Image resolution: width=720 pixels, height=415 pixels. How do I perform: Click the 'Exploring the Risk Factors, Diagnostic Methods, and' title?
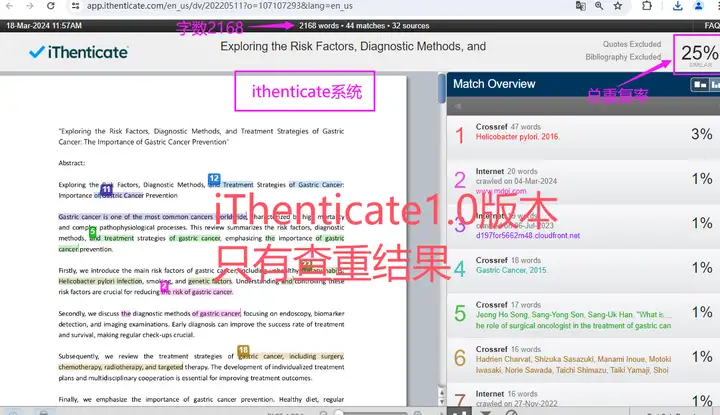(353, 46)
